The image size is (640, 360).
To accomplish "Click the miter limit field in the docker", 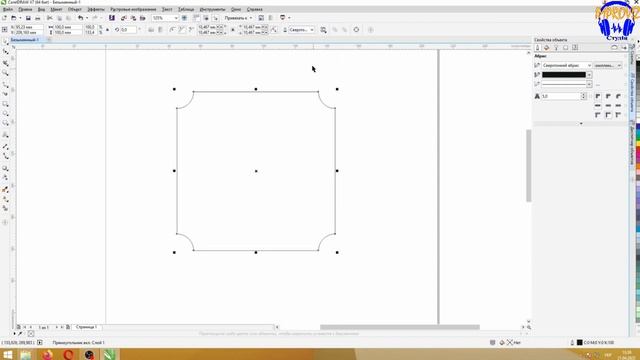I will [x=561, y=96].
